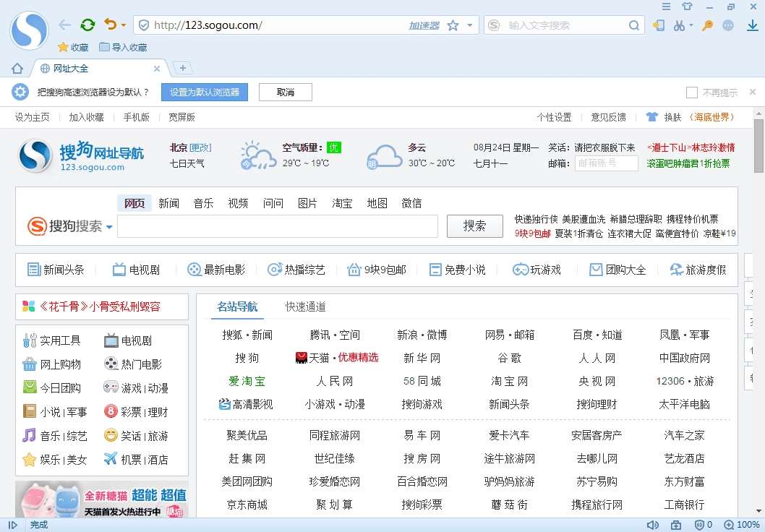The image size is (765, 532).
Task: Open the browser main menu icon
Action: click(666, 7)
